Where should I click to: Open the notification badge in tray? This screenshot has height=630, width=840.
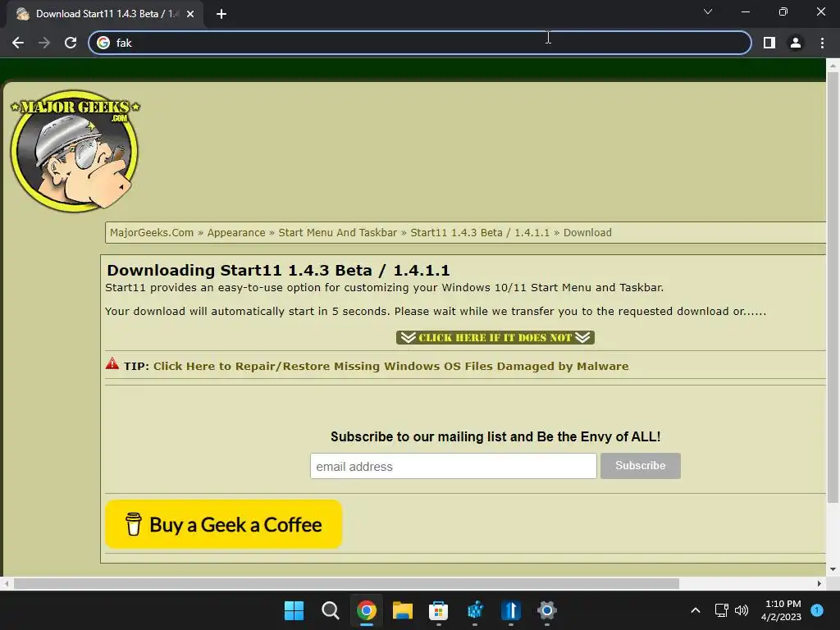816,609
